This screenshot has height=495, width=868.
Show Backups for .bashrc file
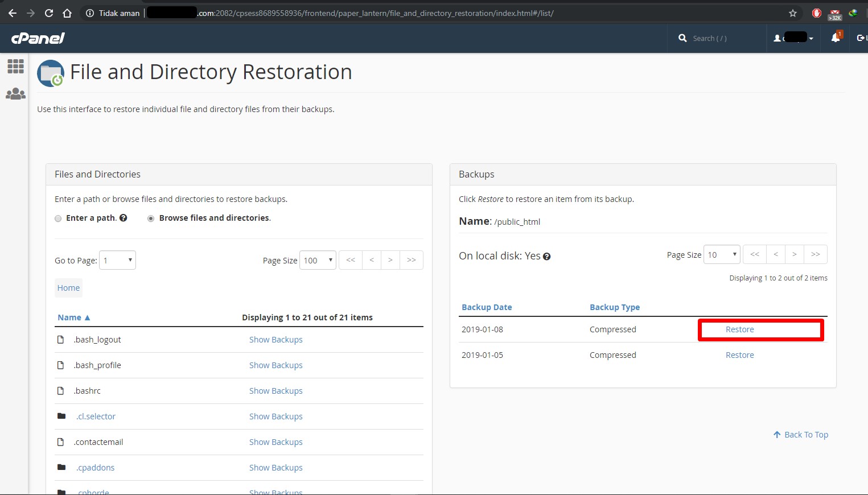[275, 391]
